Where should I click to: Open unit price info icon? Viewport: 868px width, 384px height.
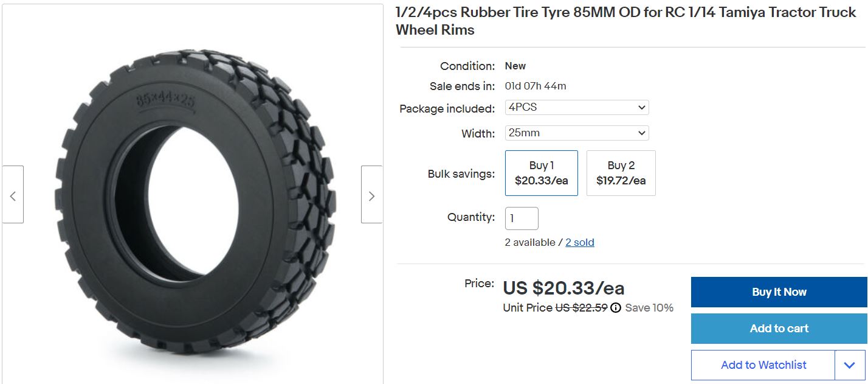point(615,308)
